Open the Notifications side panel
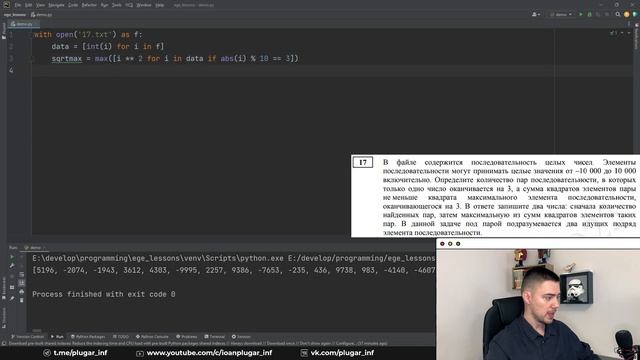The width and height of the screenshot is (640, 360). [x=636, y=35]
